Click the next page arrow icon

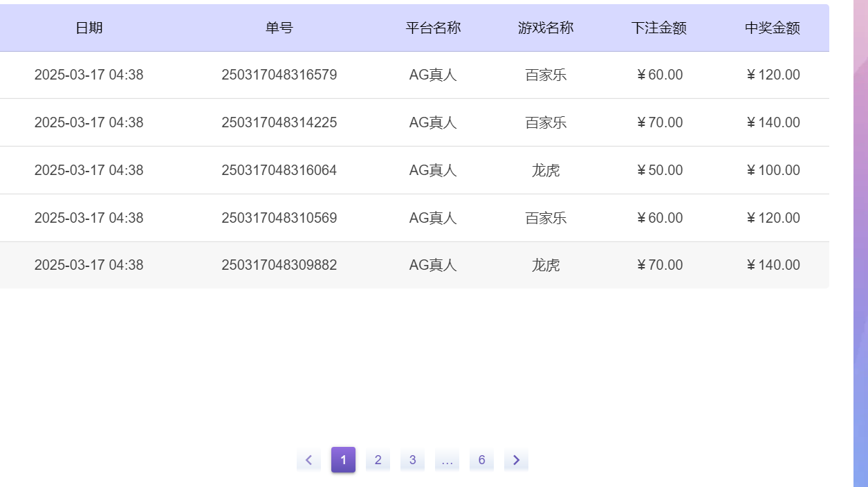click(x=516, y=459)
